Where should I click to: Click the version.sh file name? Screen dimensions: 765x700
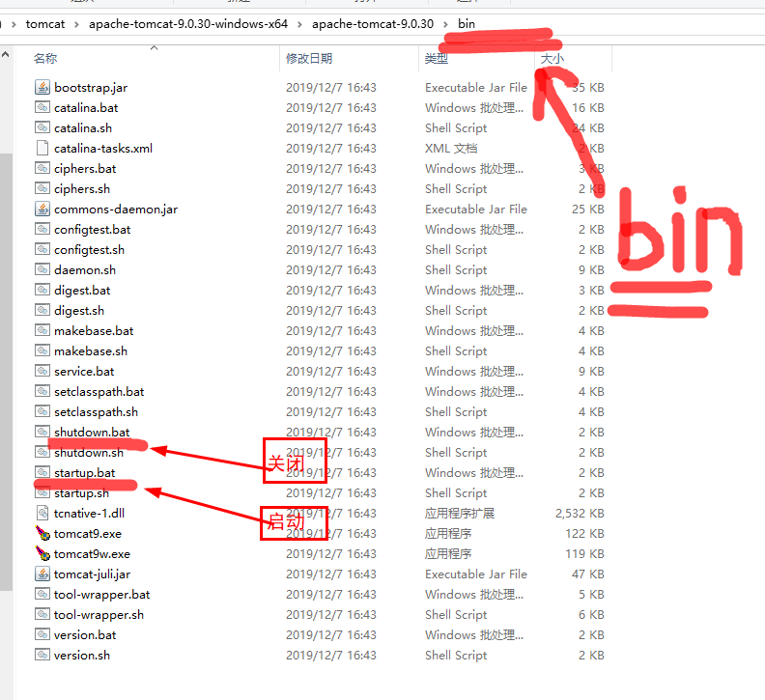tap(82, 656)
